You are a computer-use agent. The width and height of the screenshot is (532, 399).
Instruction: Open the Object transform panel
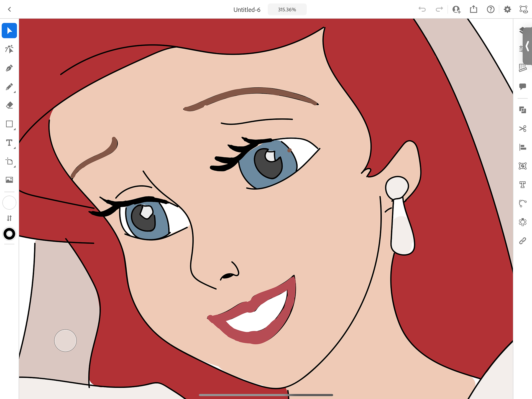(x=523, y=166)
